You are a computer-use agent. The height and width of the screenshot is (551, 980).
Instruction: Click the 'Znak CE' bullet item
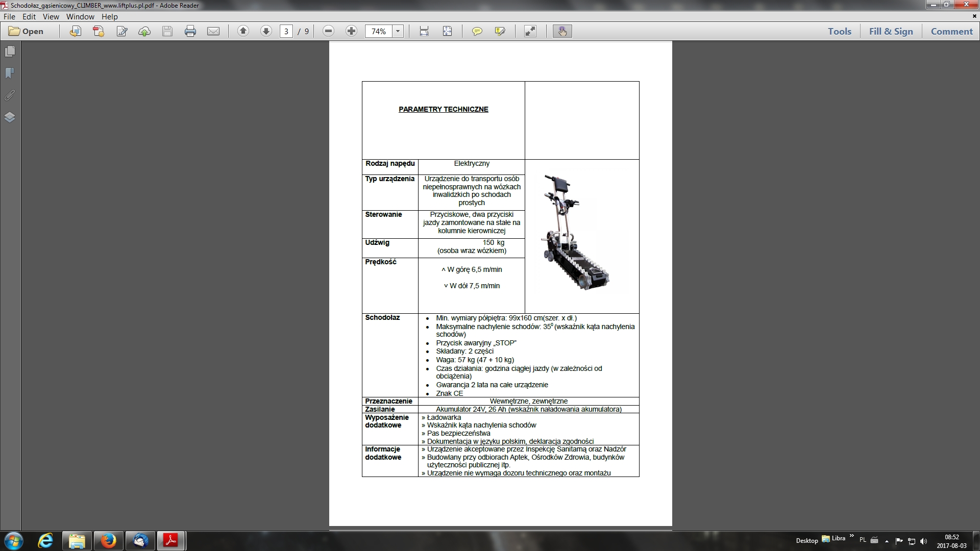tap(449, 393)
